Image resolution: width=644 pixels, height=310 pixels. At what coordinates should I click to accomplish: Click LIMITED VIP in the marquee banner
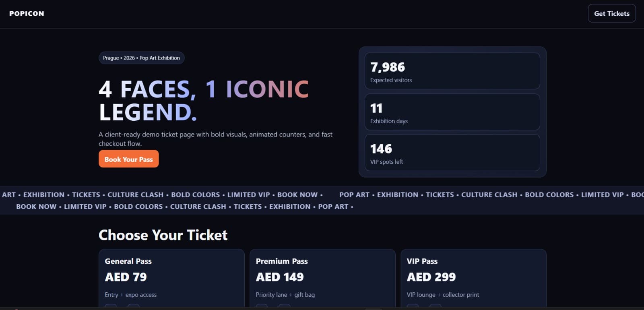(248, 194)
